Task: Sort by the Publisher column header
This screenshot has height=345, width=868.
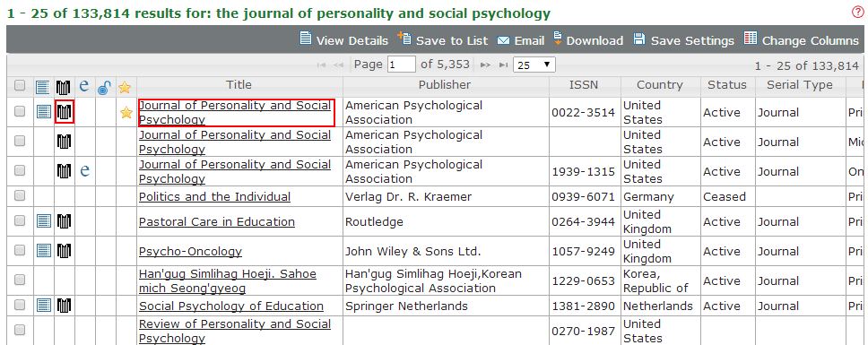Action: (445, 84)
